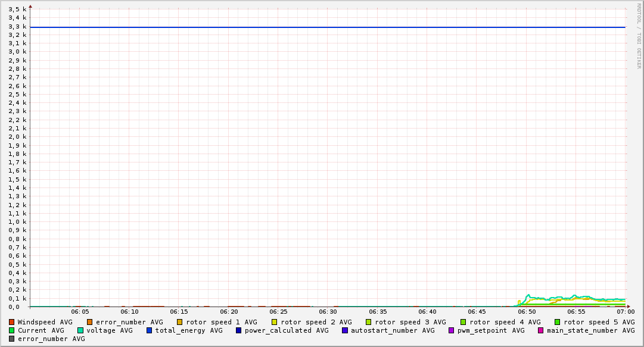
Task: Click the rotor speed 1 AVG color box
Action: 179,322
